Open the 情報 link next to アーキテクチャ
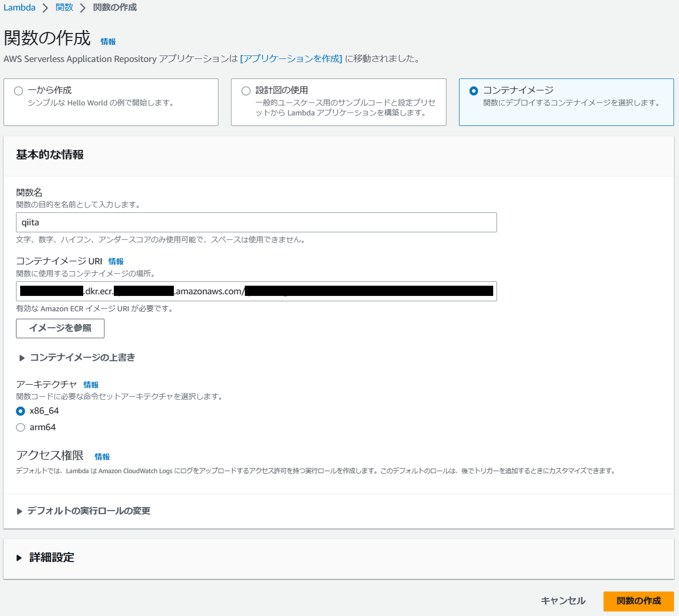 click(91, 385)
